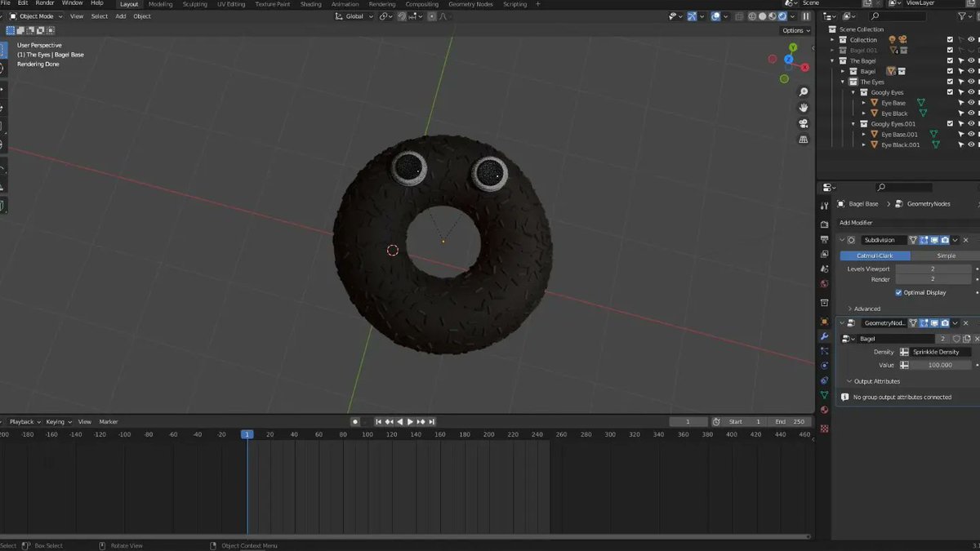Collapse the Googly Eyes collection

point(853,92)
